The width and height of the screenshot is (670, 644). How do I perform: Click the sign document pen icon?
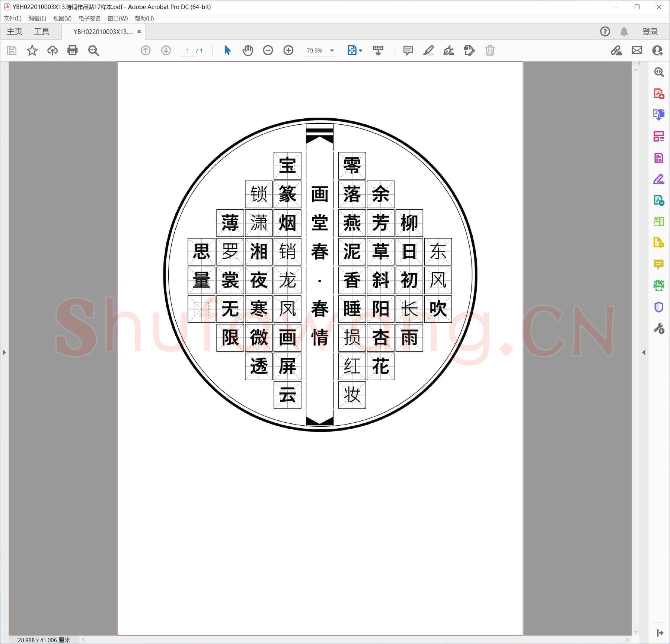pyautogui.click(x=449, y=50)
